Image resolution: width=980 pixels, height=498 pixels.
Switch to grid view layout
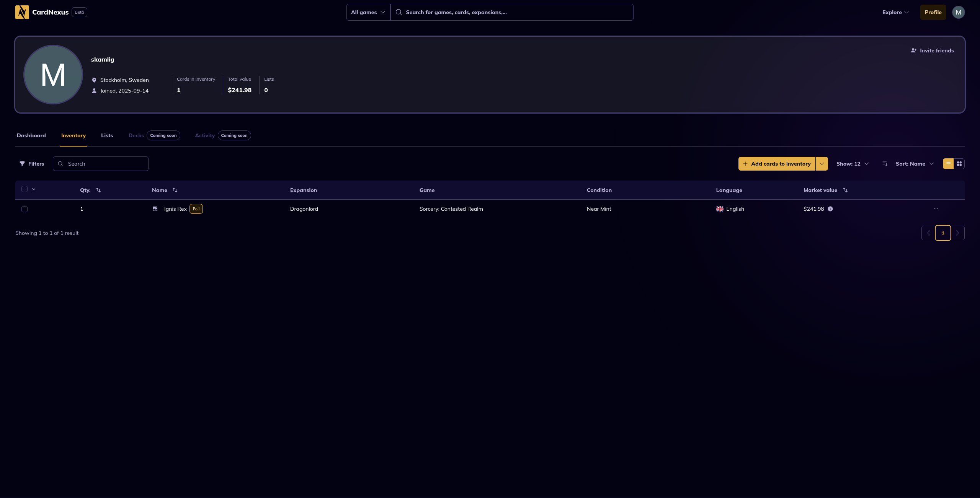[959, 164]
